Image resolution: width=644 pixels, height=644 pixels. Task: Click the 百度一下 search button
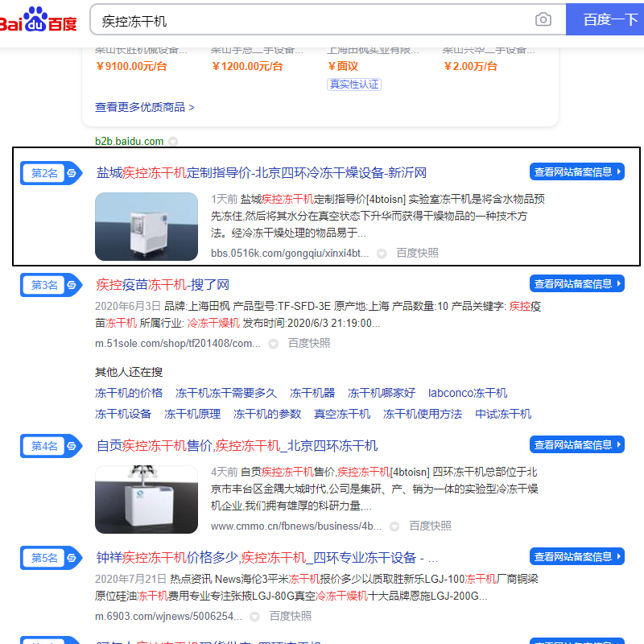point(605,19)
